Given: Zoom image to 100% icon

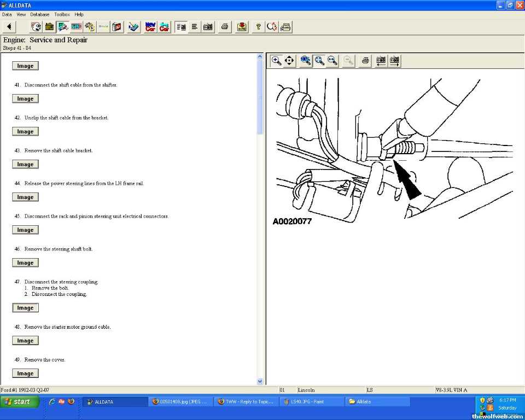Looking at the screenshot, I should (306, 61).
